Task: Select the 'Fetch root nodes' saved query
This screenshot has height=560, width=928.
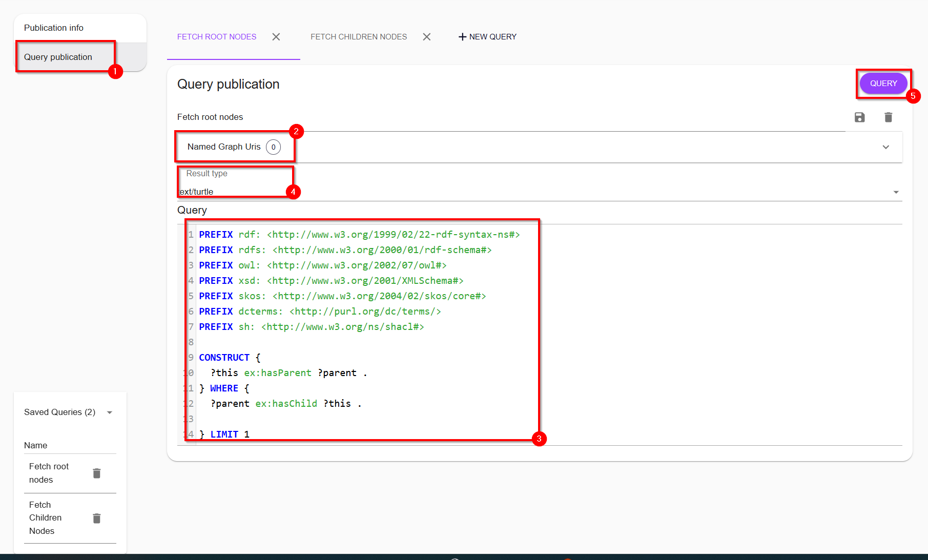Action: [49, 473]
